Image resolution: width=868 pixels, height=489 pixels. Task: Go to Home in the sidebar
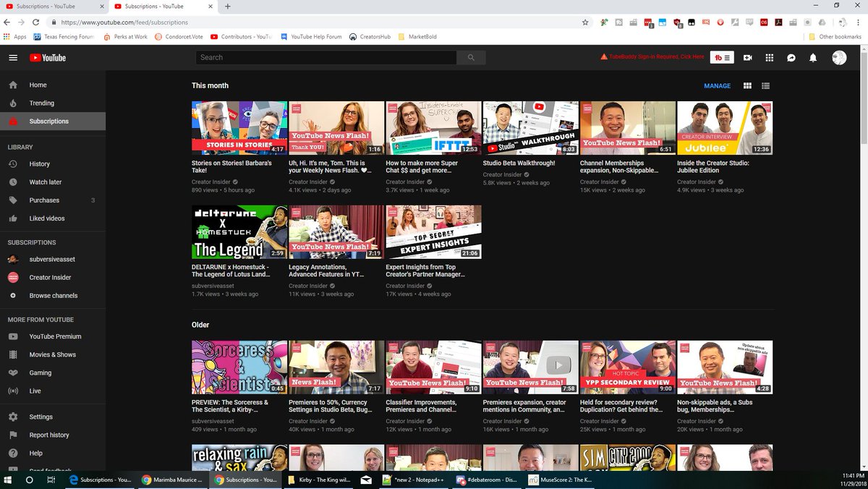point(53,85)
